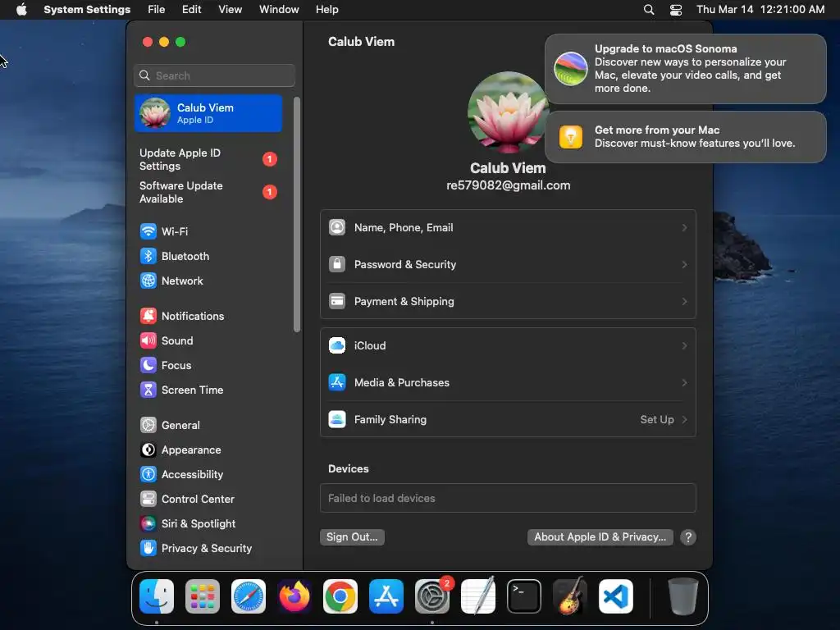The image size is (840, 630).
Task: Launch Firefox from the Dock
Action: [294, 596]
